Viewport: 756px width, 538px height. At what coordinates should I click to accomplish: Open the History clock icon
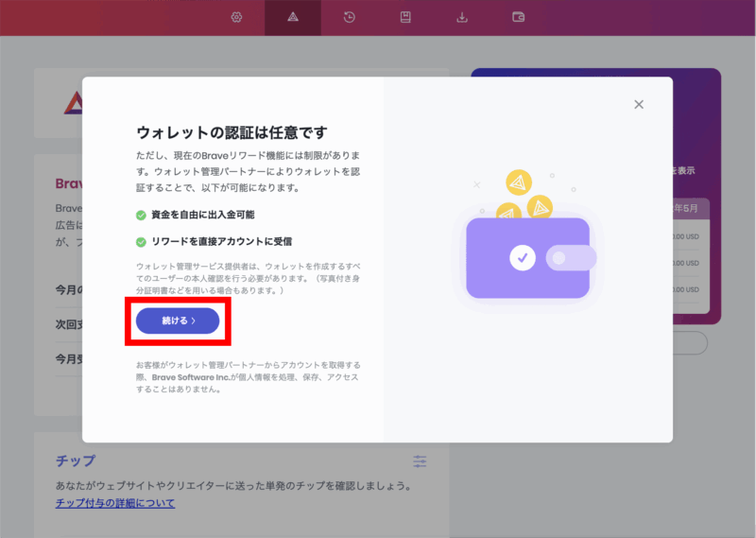tap(349, 17)
